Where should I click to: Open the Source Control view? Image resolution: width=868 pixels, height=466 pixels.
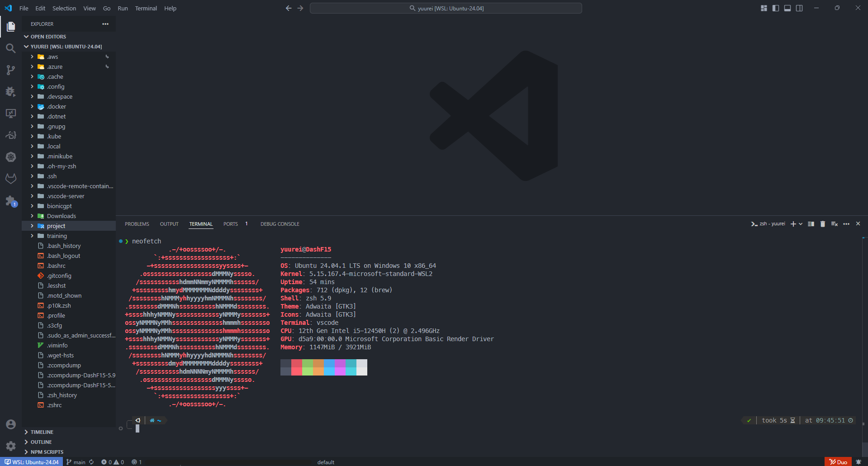(11, 70)
